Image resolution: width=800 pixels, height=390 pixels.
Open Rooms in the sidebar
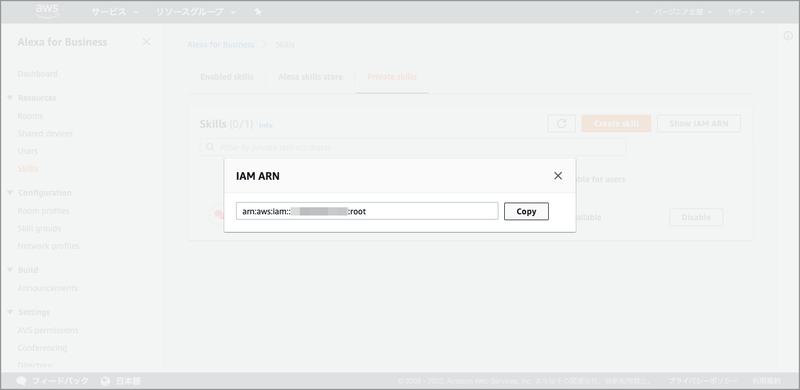point(30,116)
